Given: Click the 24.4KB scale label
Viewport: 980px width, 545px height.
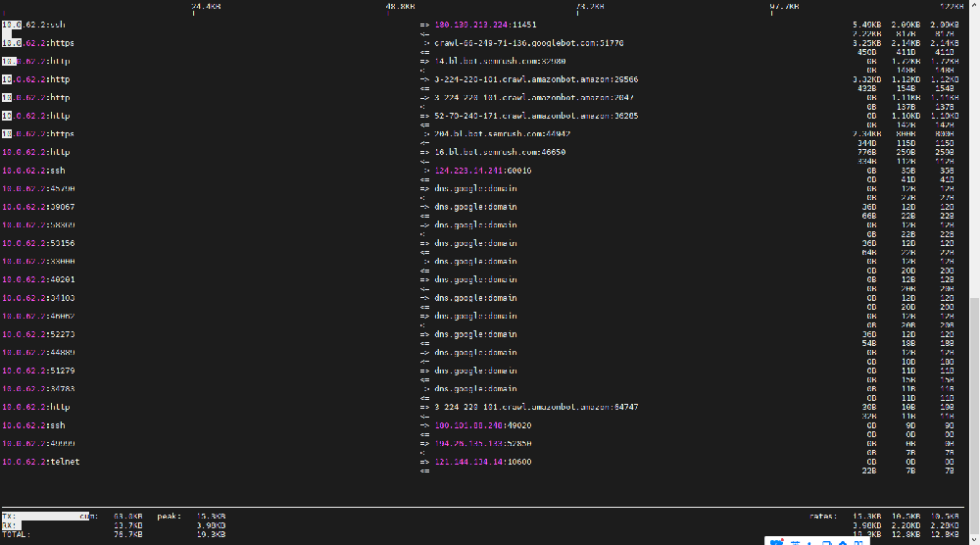Looking at the screenshot, I should (x=206, y=6).
